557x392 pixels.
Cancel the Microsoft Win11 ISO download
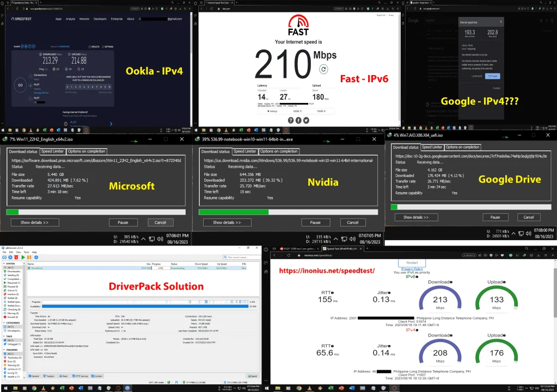(160, 223)
